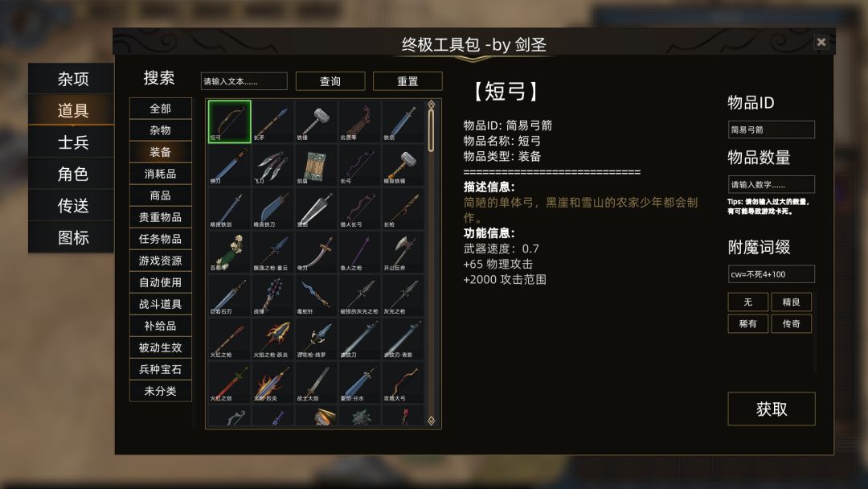Select the 长矛 spear item icon
Image resolution: width=868 pixels, height=489 pixels.
[x=273, y=121]
